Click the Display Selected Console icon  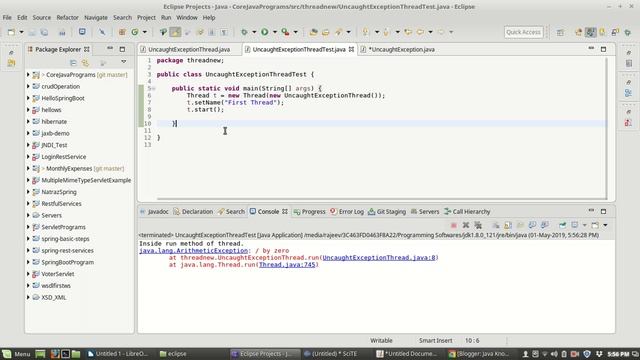tap(575, 225)
